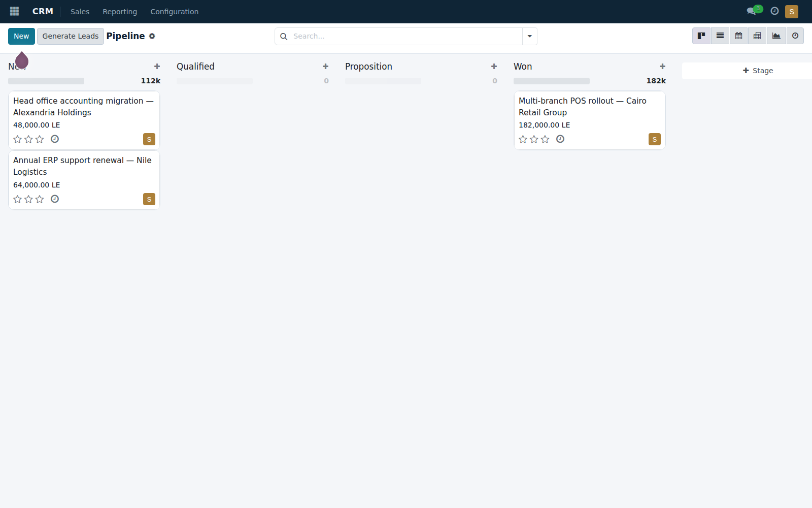Click Generate Leads button
The image size is (812, 508).
[71, 36]
